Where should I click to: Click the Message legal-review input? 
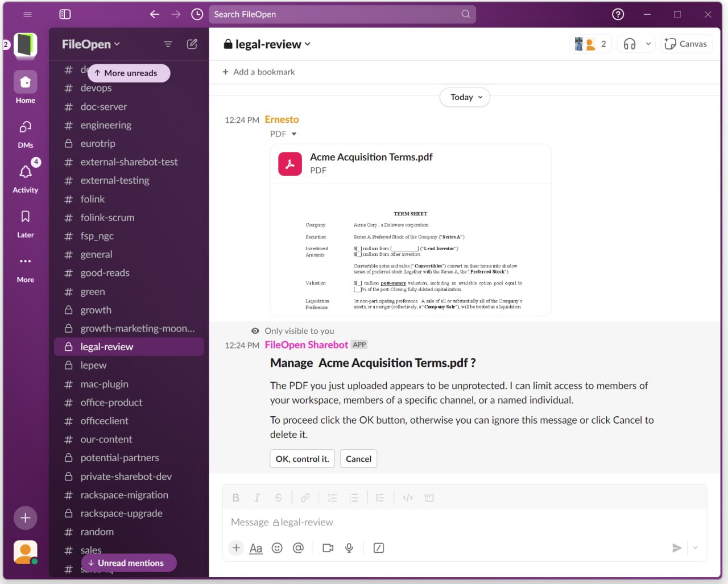[x=464, y=522]
